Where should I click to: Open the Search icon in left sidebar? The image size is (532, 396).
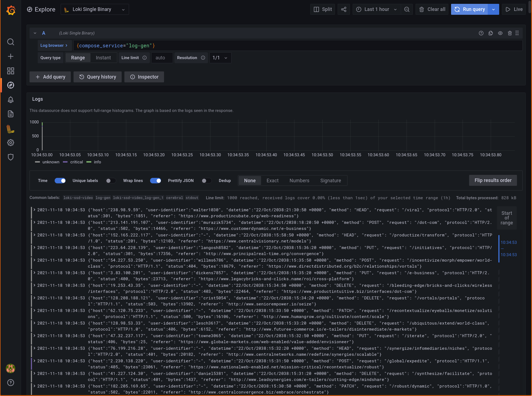(10, 42)
